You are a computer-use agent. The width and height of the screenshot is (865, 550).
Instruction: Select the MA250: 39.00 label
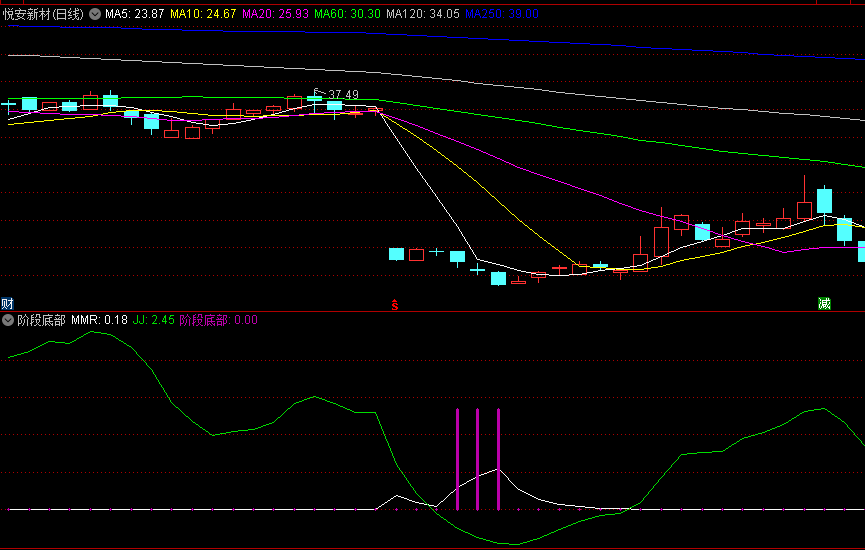click(x=502, y=14)
